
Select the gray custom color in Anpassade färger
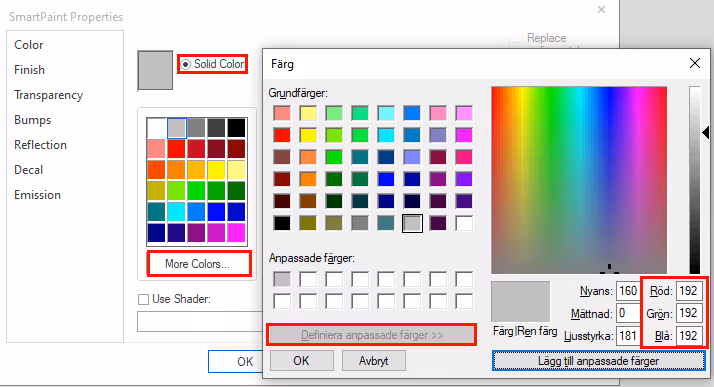[x=282, y=279]
